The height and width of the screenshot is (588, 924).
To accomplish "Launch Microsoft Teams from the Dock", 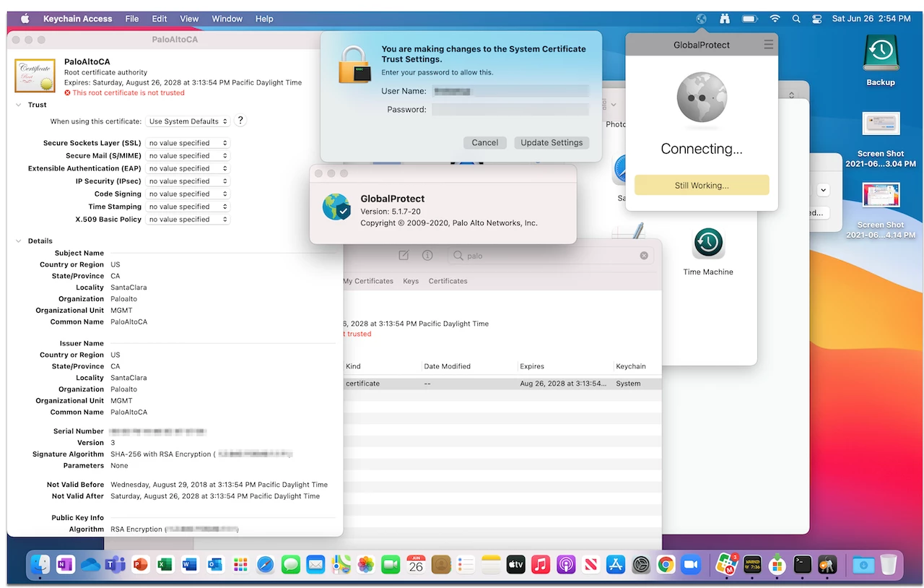I will pyautogui.click(x=115, y=564).
